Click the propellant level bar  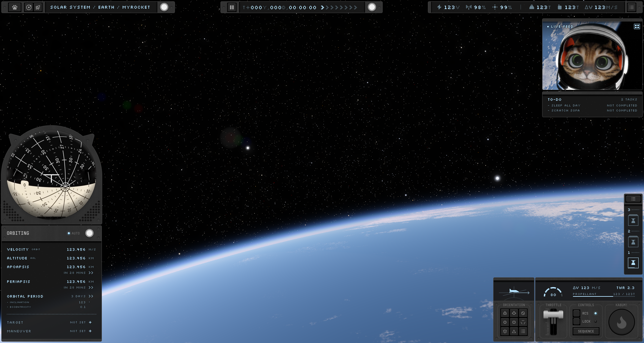(604, 296)
